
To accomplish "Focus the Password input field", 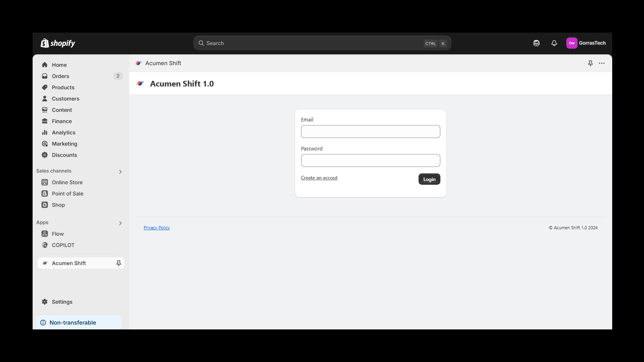I will coord(370,160).
